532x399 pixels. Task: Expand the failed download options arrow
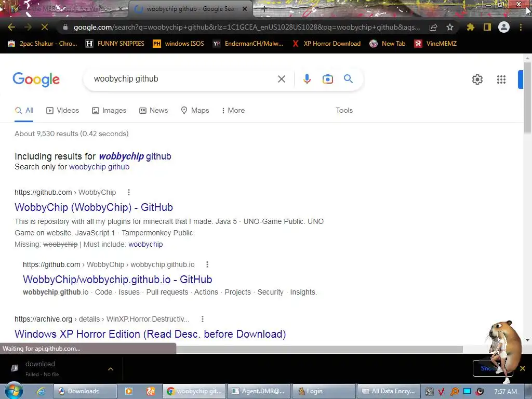[111, 369]
